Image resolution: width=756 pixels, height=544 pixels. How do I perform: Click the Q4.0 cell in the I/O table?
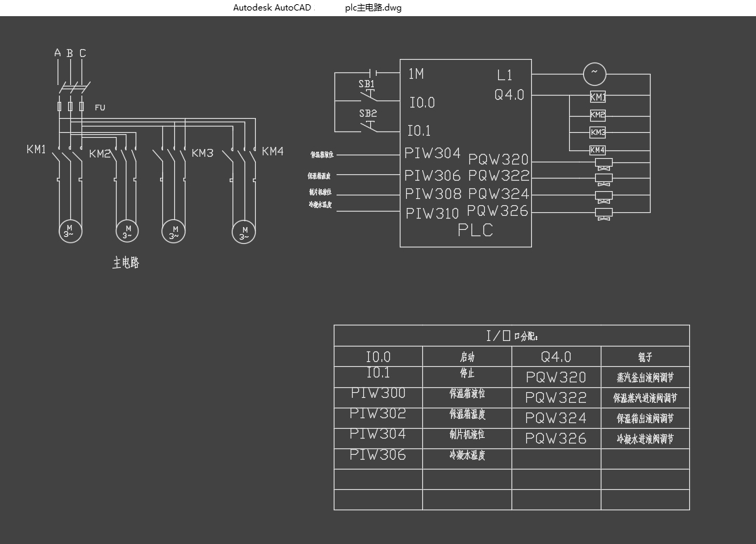pos(556,357)
